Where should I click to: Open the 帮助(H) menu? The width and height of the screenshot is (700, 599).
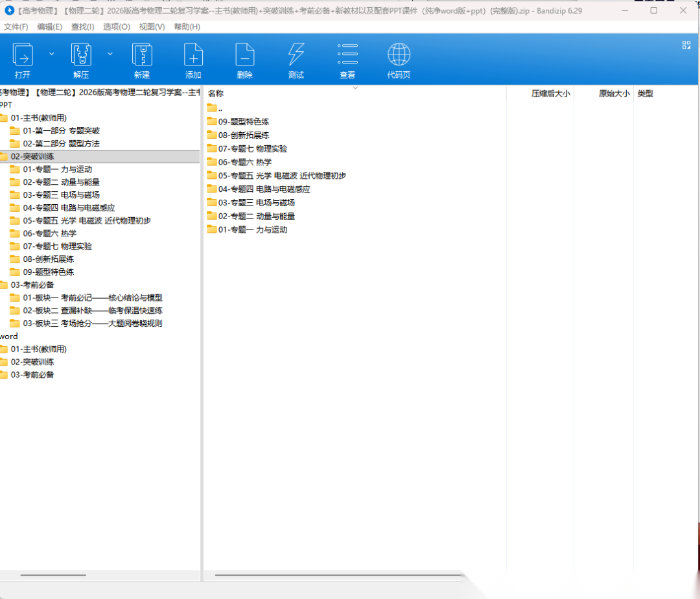(187, 27)
